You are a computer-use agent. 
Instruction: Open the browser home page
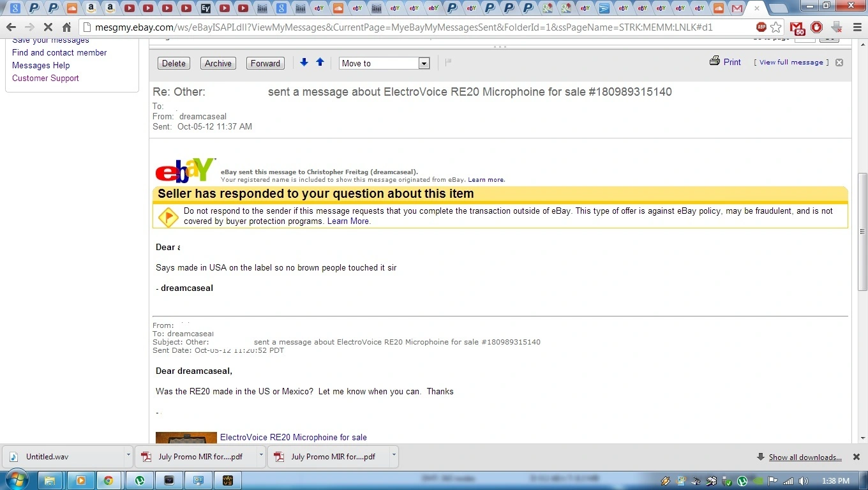pos(67,27)
